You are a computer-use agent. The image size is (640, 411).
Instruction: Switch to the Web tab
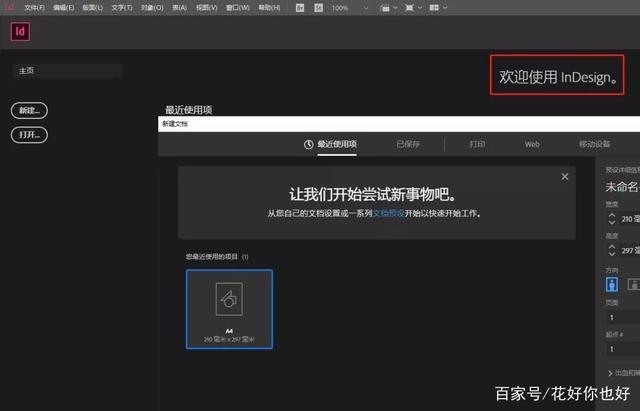click(x=532, y=144)
